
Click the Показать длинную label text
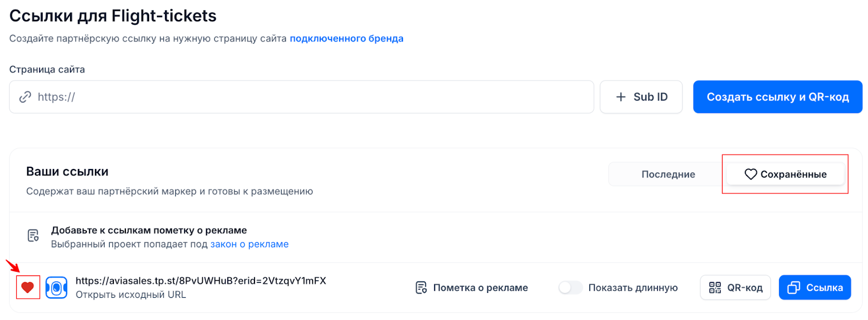(x=633, y=287)
